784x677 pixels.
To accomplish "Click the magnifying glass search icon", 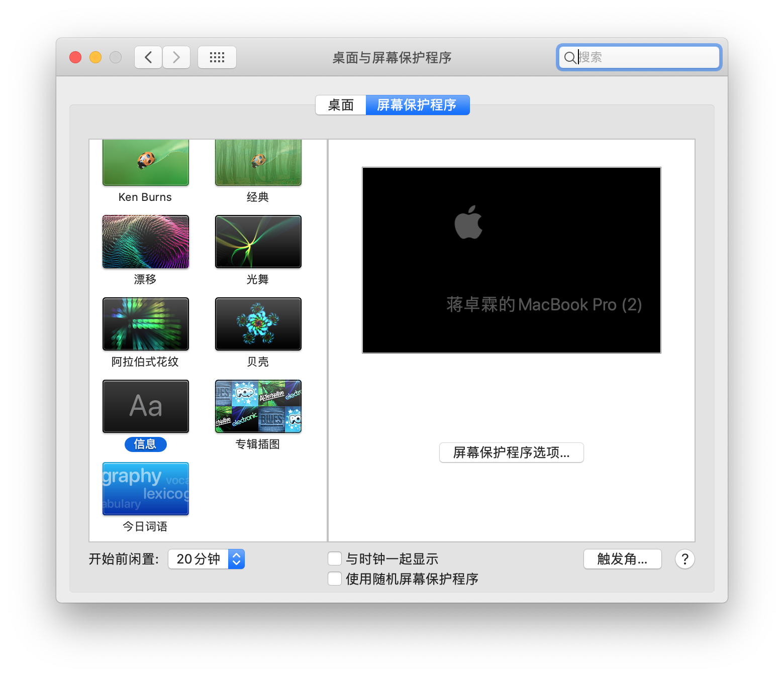I will point(570,58).
